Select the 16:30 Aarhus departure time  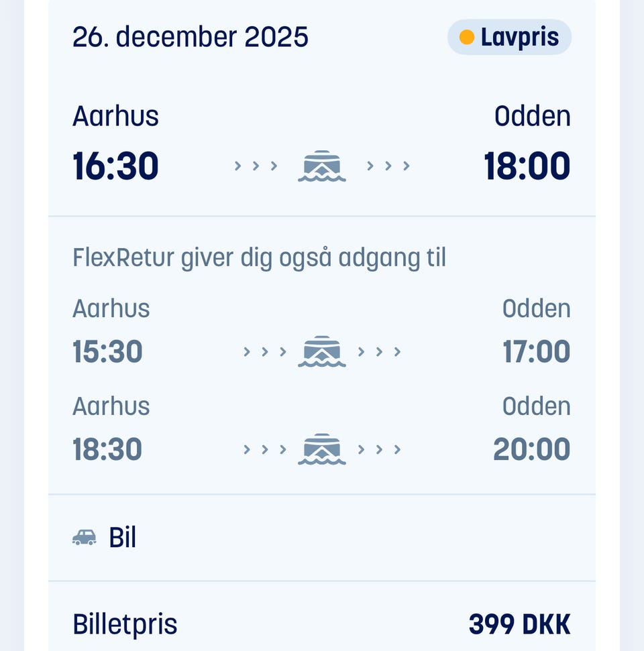coord(115,166)
